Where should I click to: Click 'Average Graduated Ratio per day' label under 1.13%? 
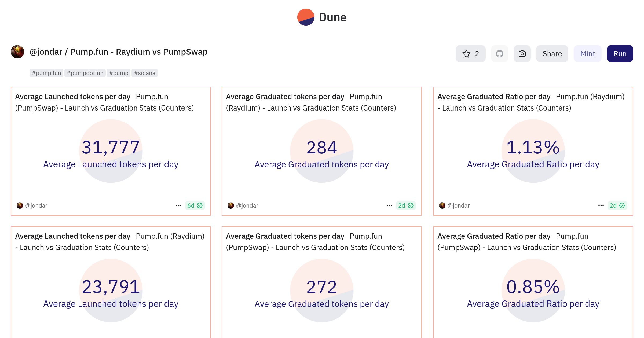[533, 164]
